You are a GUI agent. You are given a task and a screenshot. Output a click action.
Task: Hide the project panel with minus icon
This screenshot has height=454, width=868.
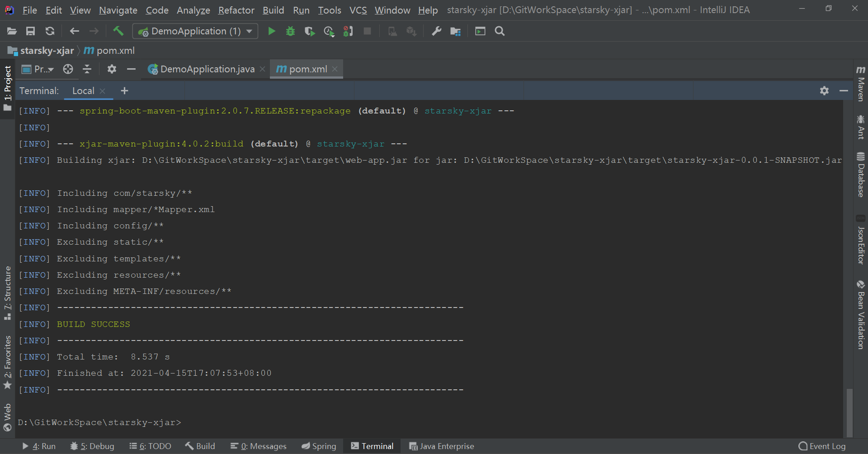(x=131, y=69)
